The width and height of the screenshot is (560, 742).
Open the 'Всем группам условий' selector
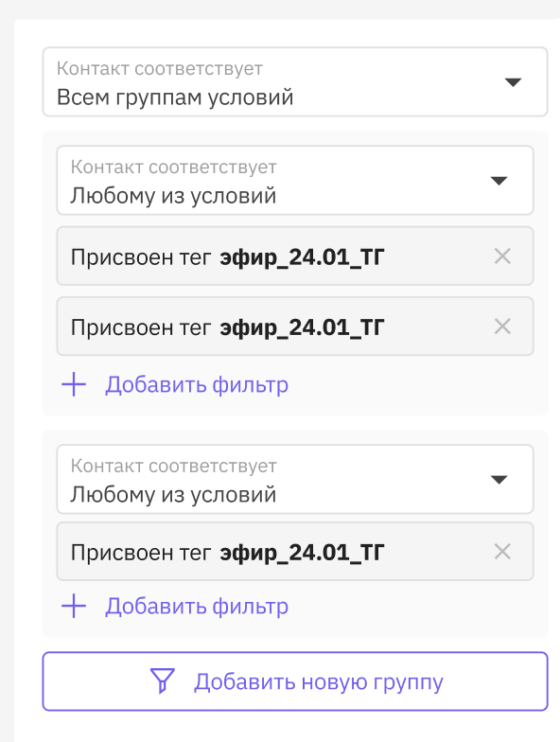(x=295, y=81)
